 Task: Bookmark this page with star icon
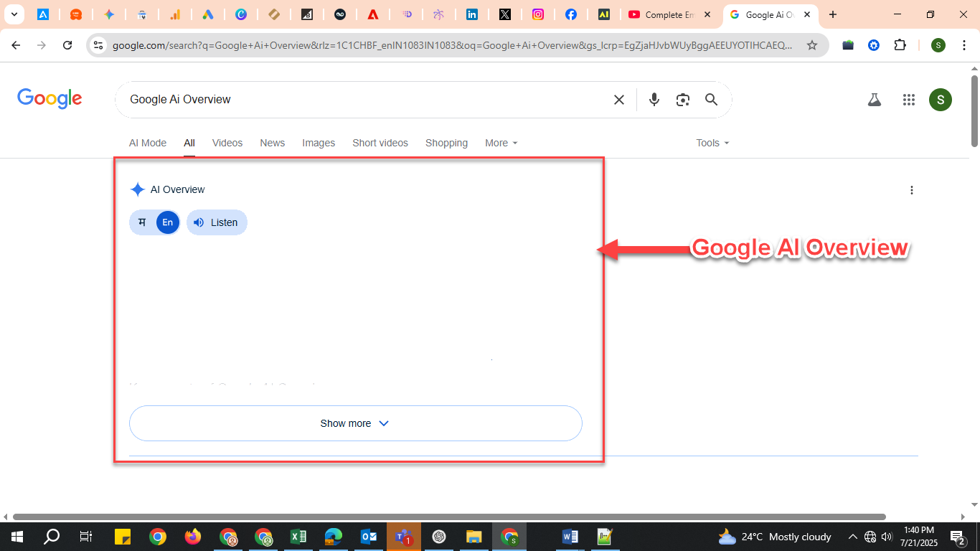(812, 45)
